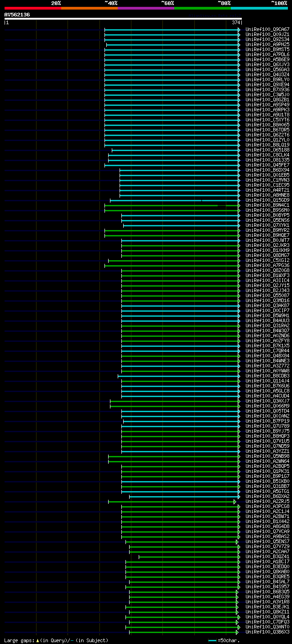Select hit label UniRef100_Q066M9
The image size is (292, 644).
(x=267, y=406)
